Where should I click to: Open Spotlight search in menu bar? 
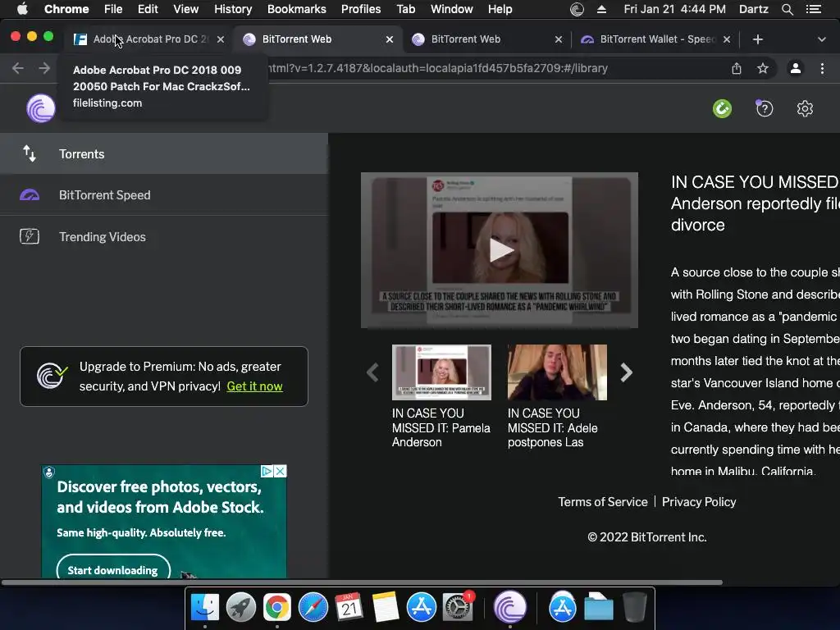pyautogui.click(x=787, y=9)
